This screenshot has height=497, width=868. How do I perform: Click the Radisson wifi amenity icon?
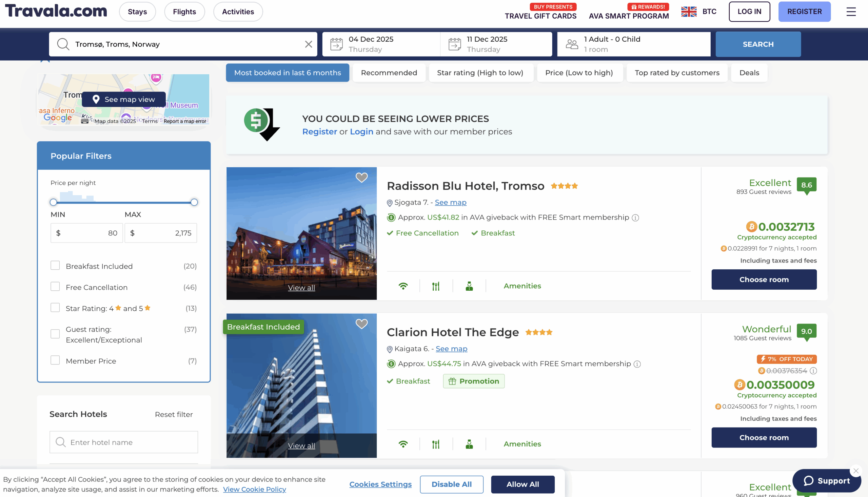(403, 286)
